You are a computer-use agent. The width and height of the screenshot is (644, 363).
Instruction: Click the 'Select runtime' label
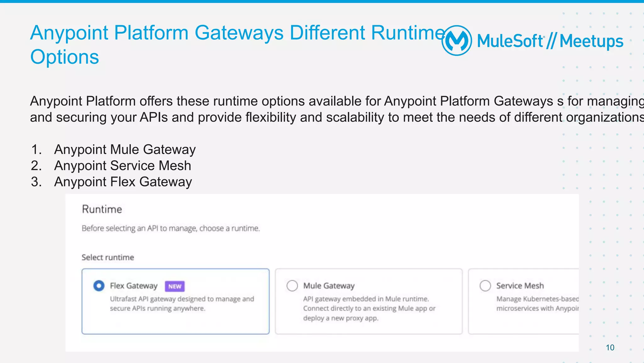point(108,257)
